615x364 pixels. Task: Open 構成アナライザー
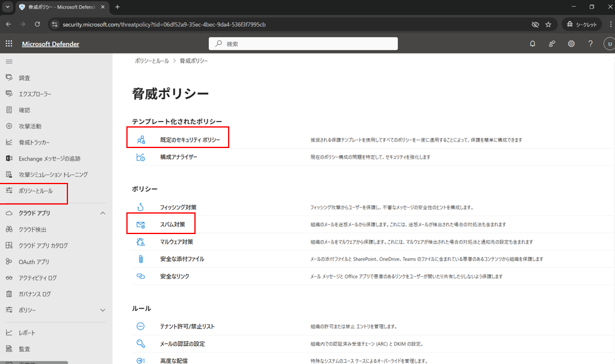[x=179, y=157]
